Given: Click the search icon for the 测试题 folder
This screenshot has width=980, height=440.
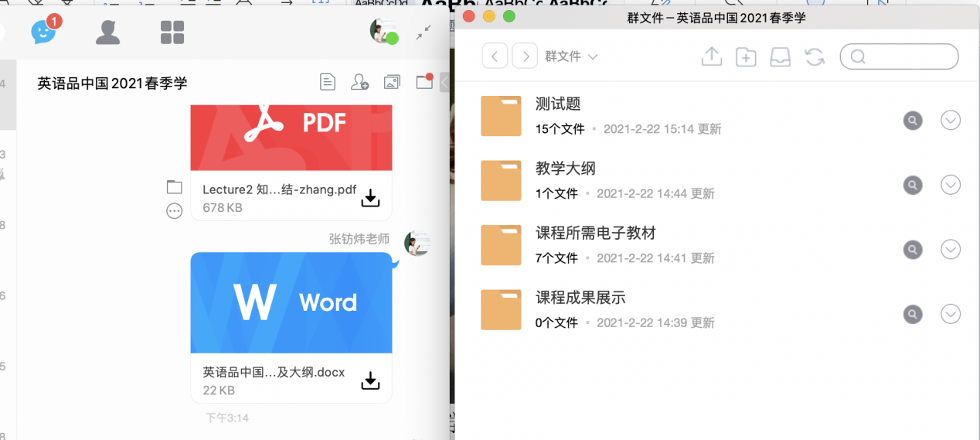Looking at the screenshot, I should [x=913, y=121].
